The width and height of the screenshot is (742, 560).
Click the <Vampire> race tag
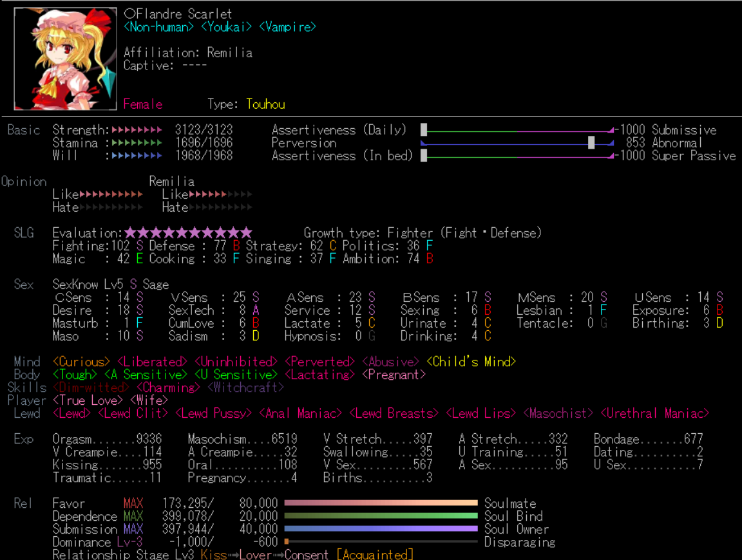pyautogui.click(x=287, y=27)
